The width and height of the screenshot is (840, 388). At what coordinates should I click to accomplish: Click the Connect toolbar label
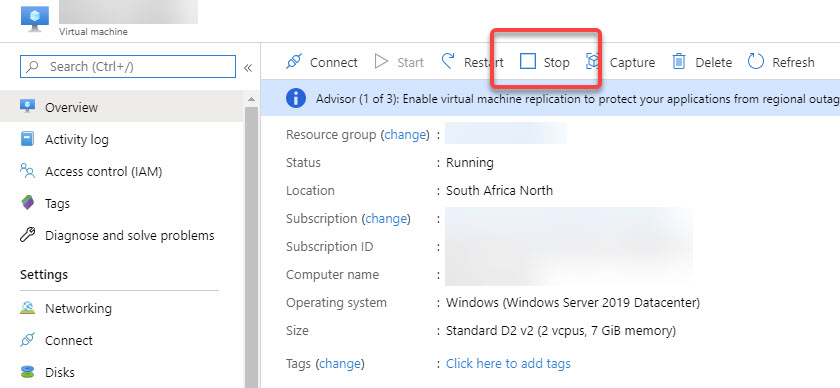click(334, 63)
